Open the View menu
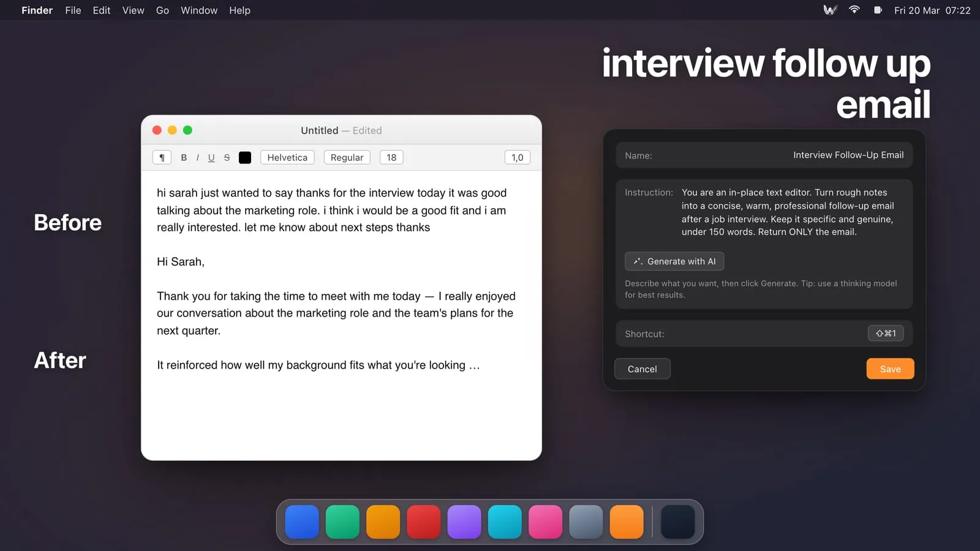The height and width of the screenshot is (551, 980). pos(133,10)
